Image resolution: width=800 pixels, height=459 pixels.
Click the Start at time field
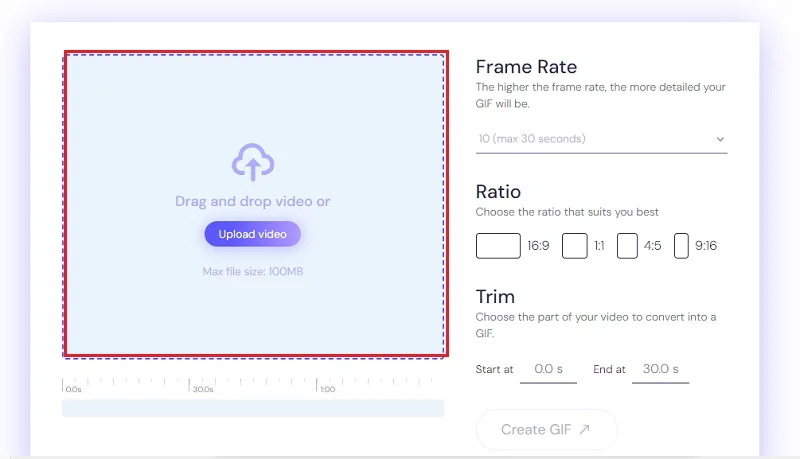pyautogui.click(x=548, y=369)
